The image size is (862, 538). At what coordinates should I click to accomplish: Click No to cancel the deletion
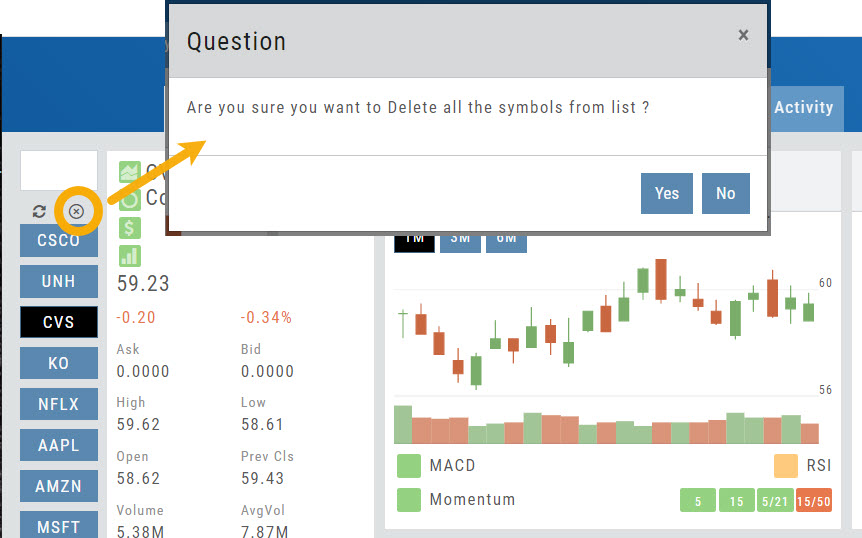pos(725,194)
